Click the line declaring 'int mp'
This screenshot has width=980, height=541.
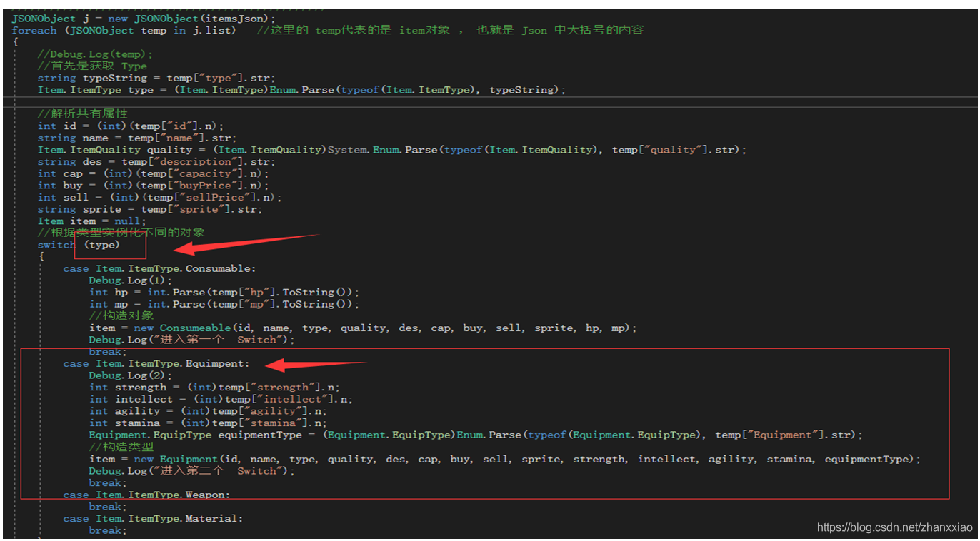click(224, 304)
